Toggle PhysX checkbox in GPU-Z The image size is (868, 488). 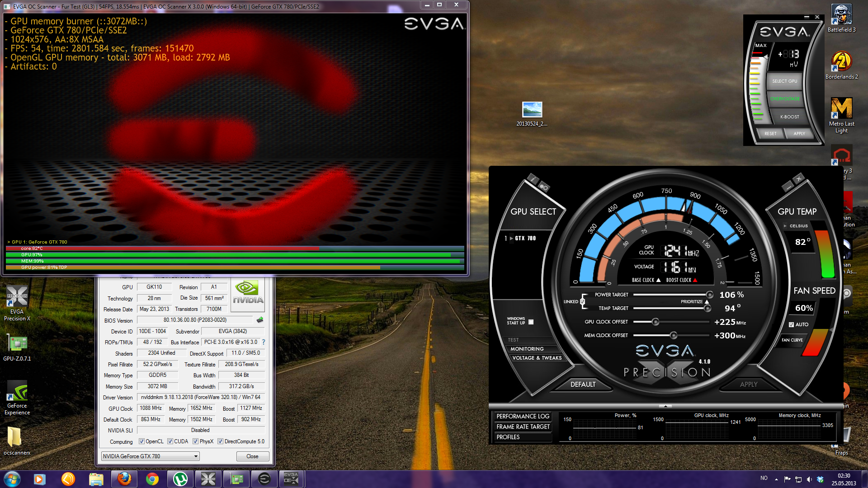point(195,441)
